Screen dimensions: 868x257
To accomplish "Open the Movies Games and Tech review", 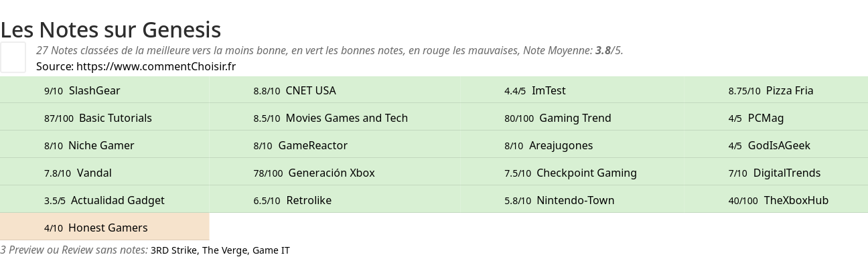I will coord(314,118).
